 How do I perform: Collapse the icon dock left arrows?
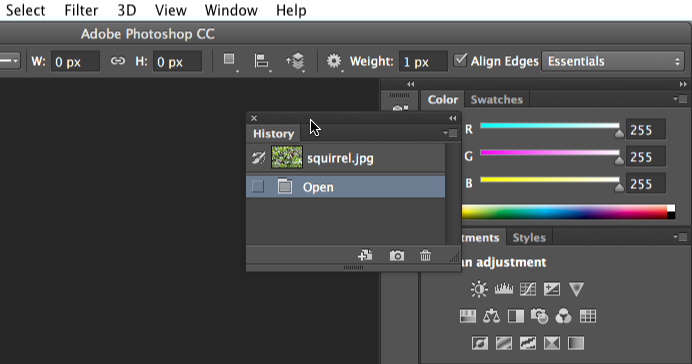pyautogui.click(x=410, y=84)
